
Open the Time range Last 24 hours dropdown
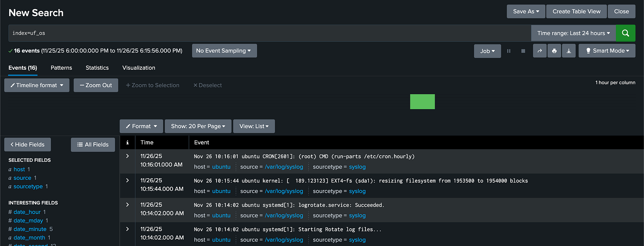573,33
